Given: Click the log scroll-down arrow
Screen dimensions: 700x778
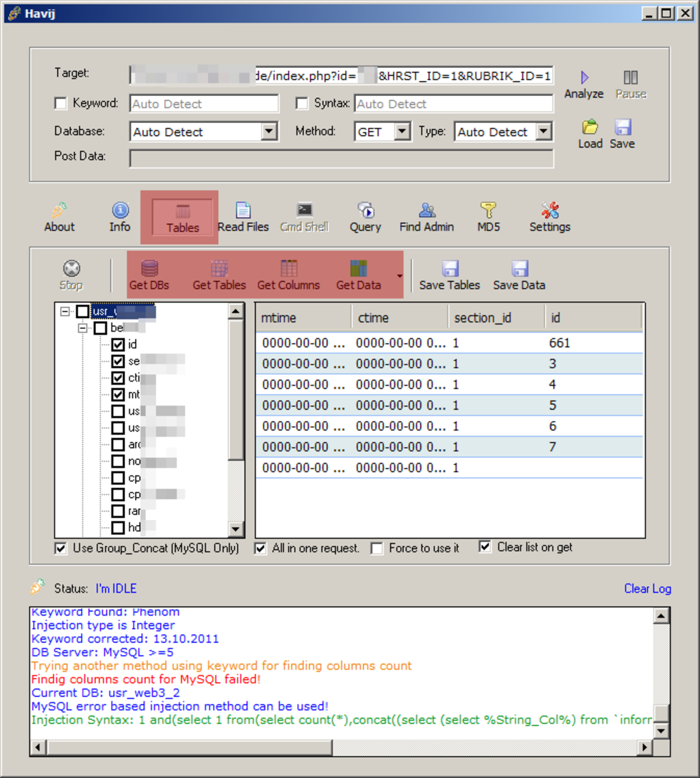Looking at the screenshot, I should pos(662,731).
